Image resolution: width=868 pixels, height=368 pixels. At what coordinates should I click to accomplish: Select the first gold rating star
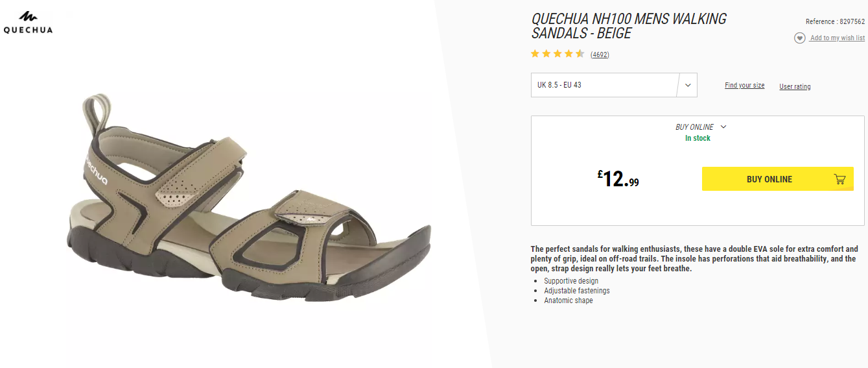coord(535,54)
